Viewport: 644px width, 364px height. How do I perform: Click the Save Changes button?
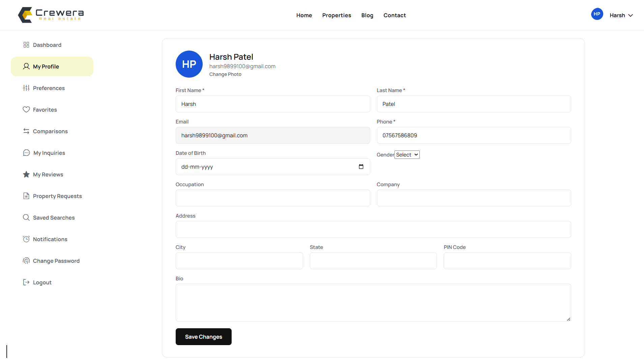tap(204, 337)
